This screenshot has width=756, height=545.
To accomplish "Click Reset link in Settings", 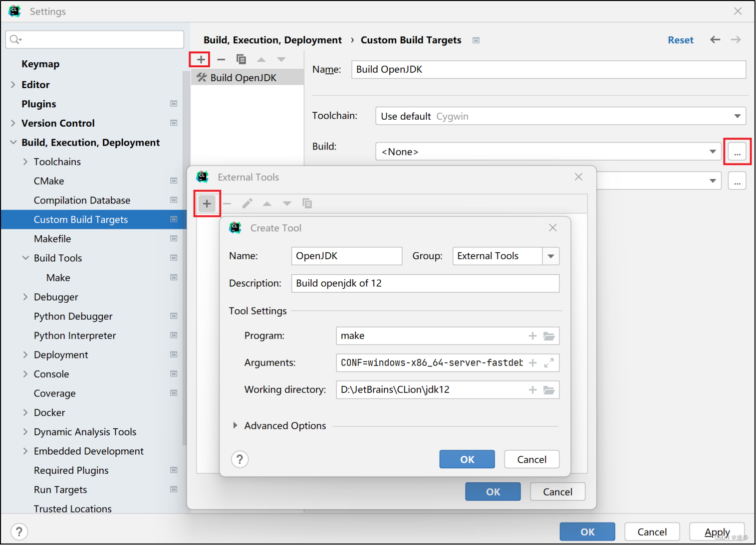I will [681, 40].
